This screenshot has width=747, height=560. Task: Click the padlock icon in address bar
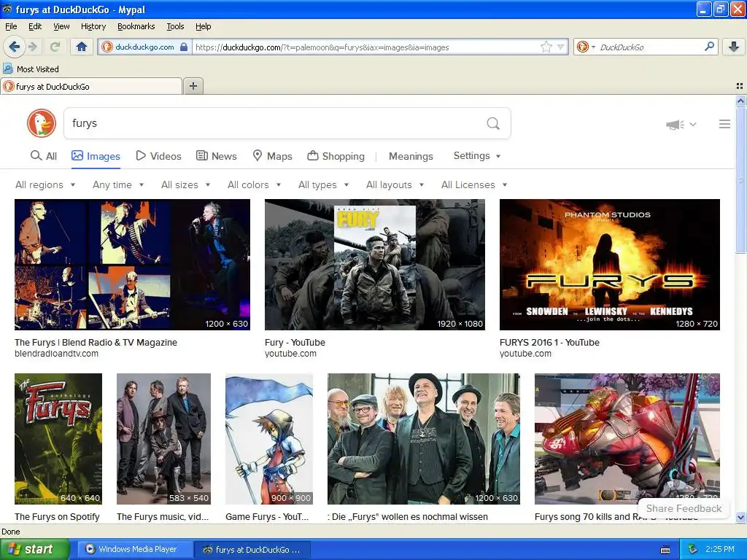184,47
